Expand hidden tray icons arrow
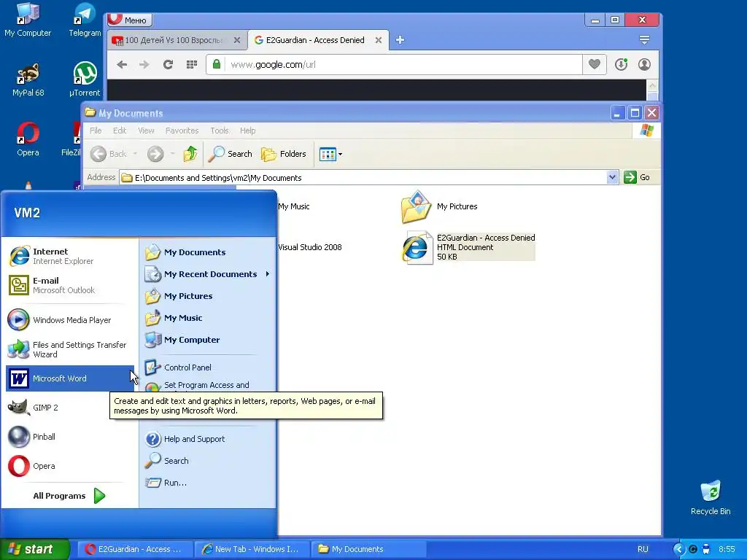The image size is (747, 560). 678,549
